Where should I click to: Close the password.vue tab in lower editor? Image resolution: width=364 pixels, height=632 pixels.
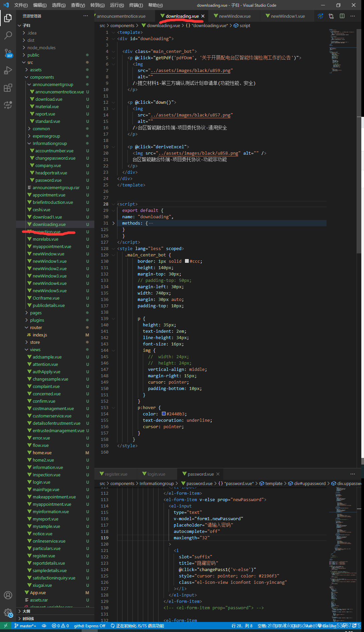point(218,474)
